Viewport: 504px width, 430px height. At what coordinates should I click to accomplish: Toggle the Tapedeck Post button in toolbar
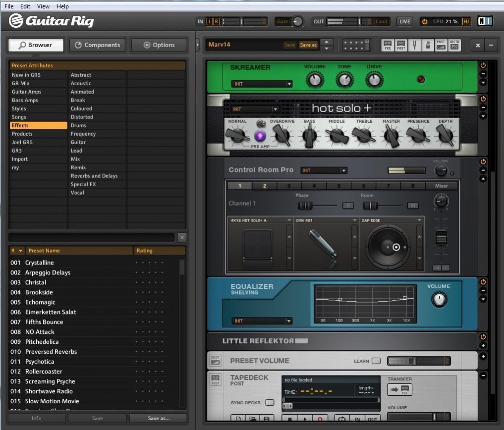(401, 45)
